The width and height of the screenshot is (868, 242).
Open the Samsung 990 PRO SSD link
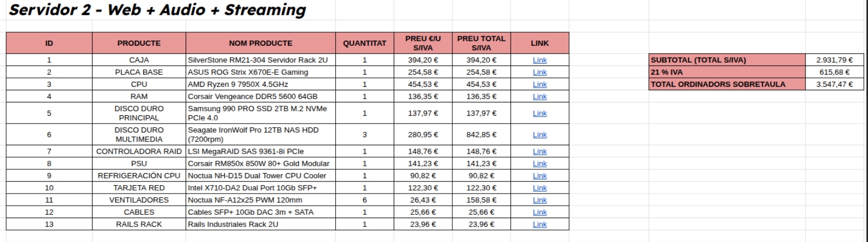tap(540, 113)
